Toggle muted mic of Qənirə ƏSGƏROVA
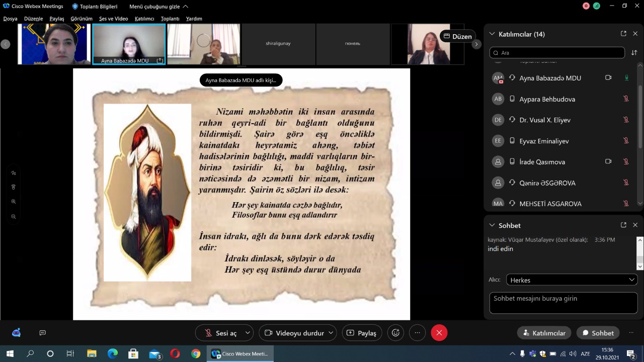This screenshot has width=644, height=362. [x=626, y=183]
